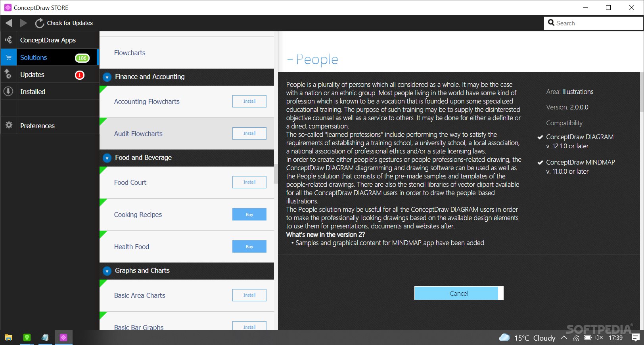Click the Installed download icon
This screenshot has height=345, width=644.
click(x=8, y=91)
